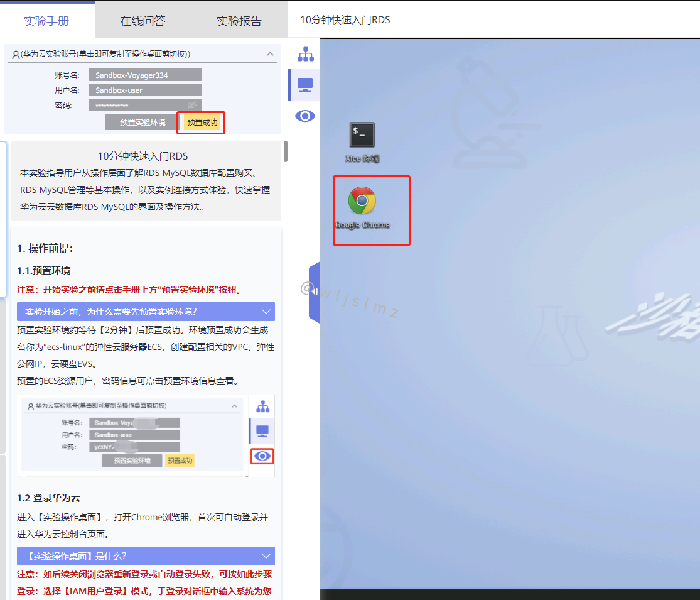Viewport: 700px width, 600px height.
Task: Collapse the manual panel with side arrow handle
Action: tap(315, 292)
